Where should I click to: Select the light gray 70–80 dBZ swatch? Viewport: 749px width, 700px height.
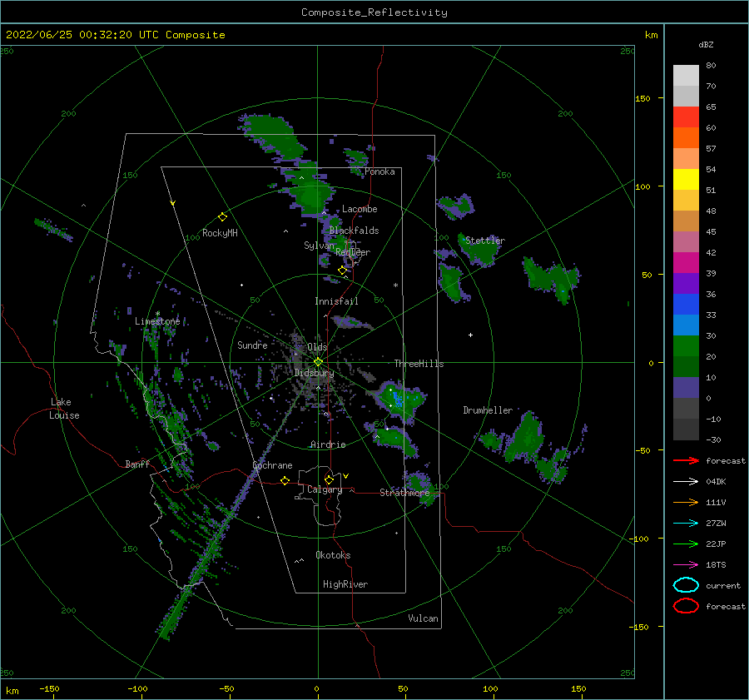coord(686,76)
